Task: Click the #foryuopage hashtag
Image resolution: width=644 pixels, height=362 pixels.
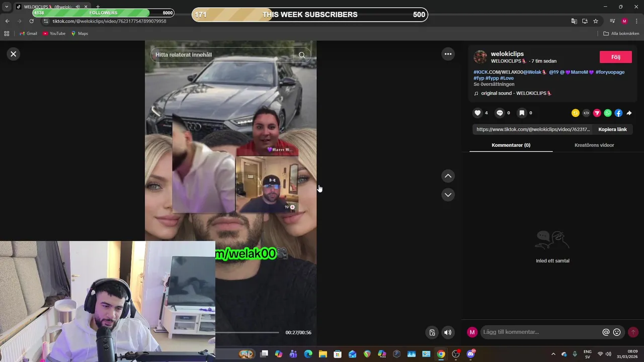Action: tap(610, 72)
